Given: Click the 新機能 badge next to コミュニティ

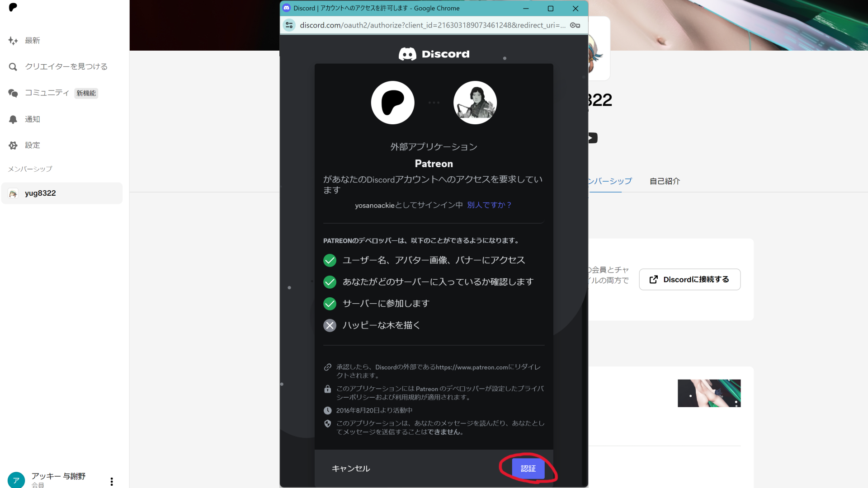Looking at the screenshot, I should [x=86, y=94].
